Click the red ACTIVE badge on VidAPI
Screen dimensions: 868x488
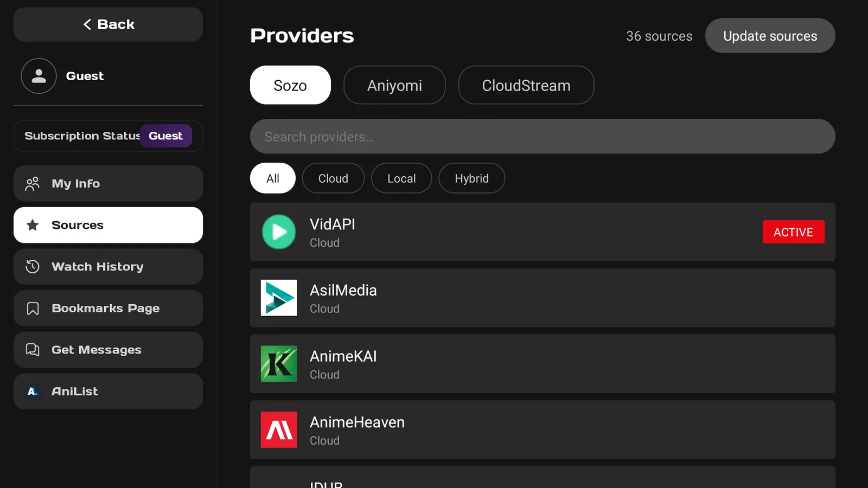click(793, 232)
